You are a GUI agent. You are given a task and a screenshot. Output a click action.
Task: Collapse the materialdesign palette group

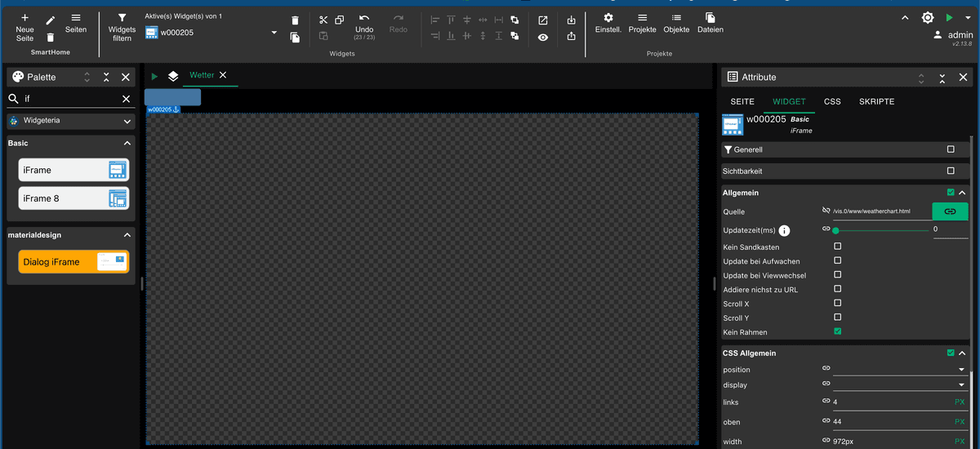point(127,235)
